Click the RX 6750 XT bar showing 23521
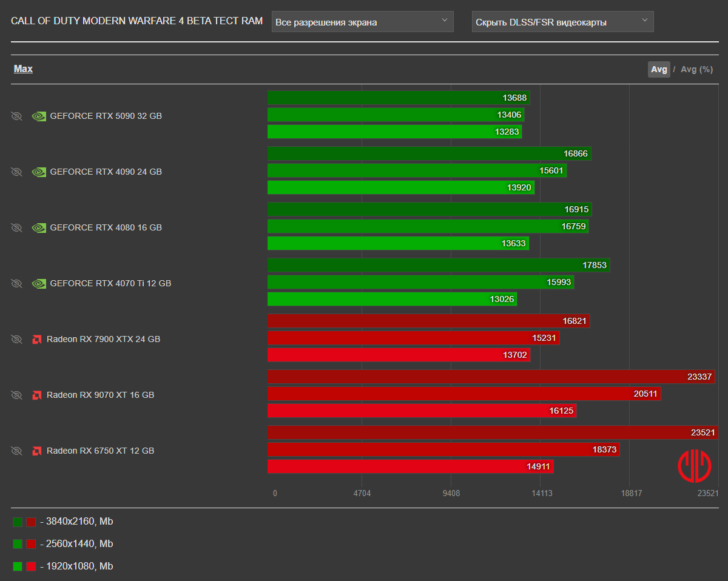 point(493,432)
